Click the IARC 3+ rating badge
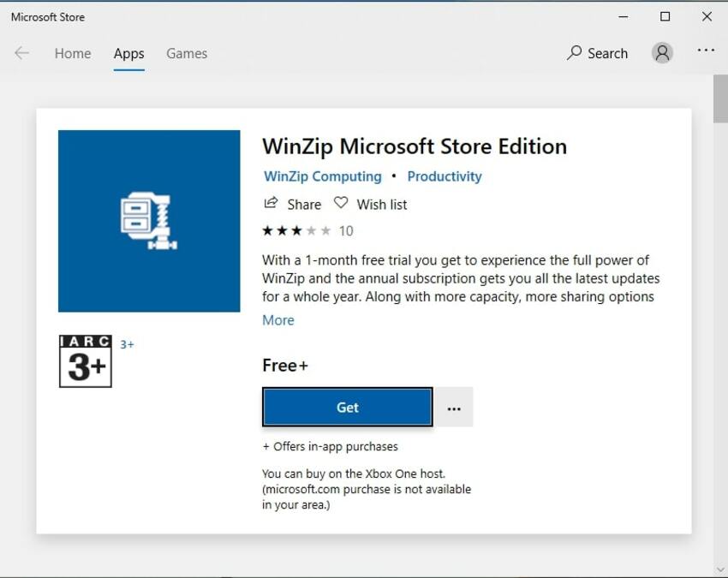This screenshot has width=728, height=578. tap(85, 361)
